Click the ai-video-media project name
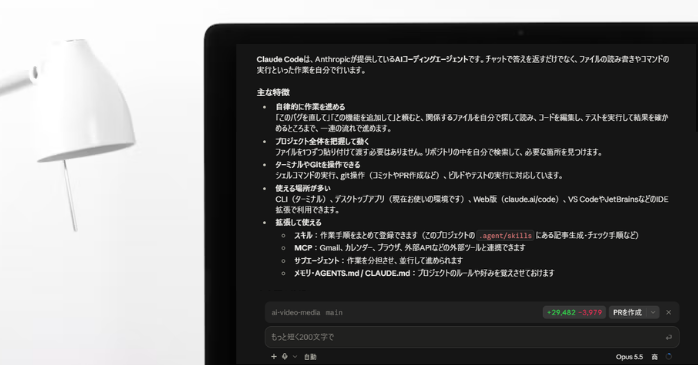 point(296,312)
